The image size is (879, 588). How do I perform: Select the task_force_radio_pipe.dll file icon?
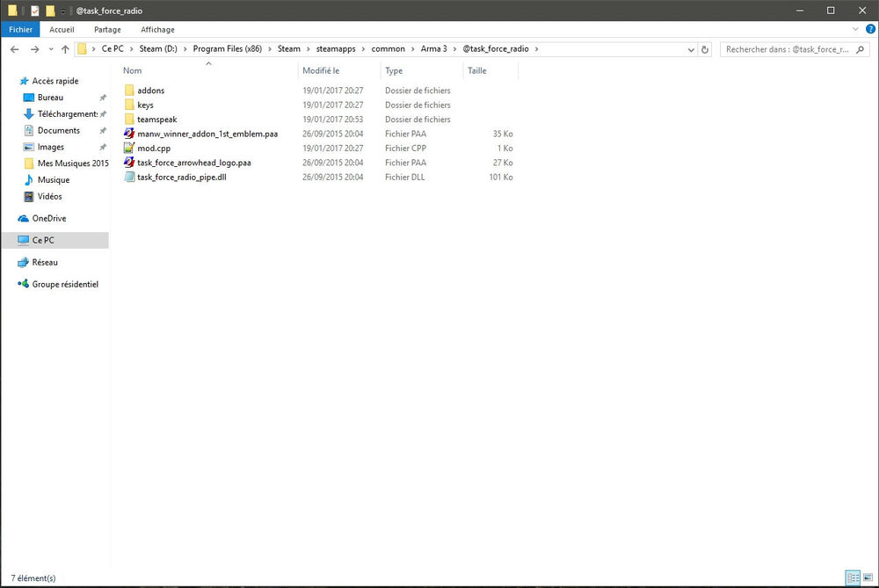pyautogui.click(x=129, y=178)
